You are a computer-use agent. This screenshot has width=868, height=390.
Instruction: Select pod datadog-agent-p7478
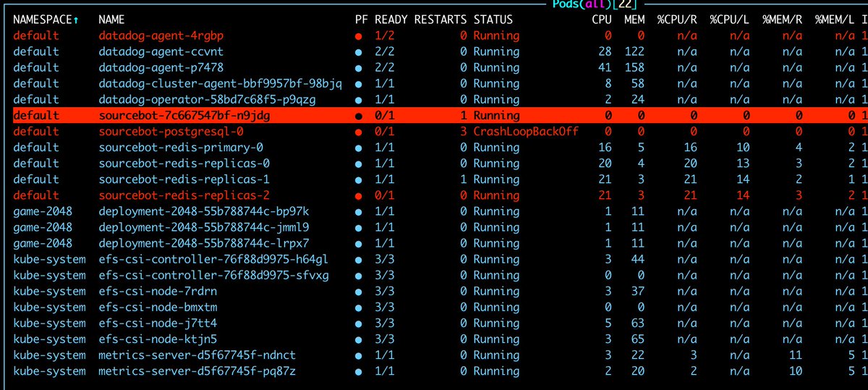coord(161,67)
